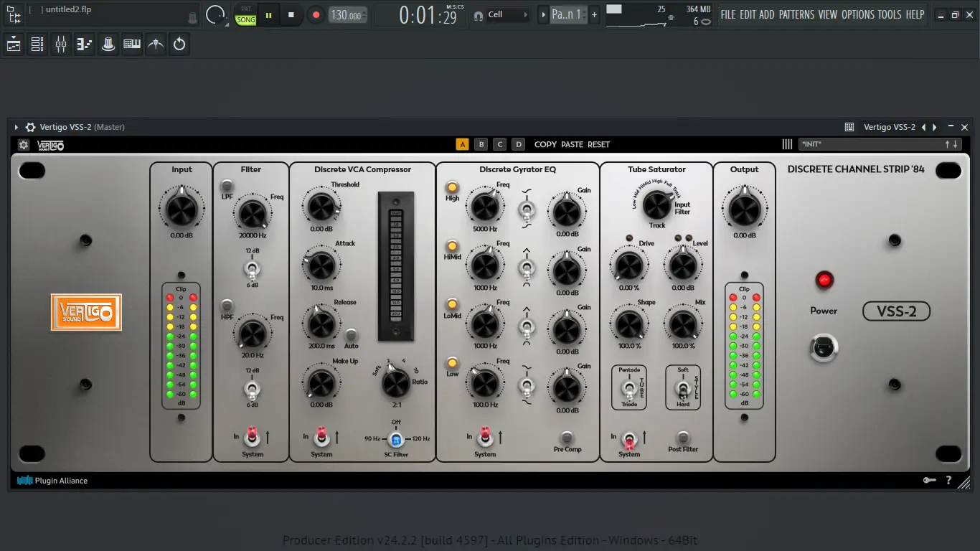Flip the large Power toggle switch
The image size is (980, 551).
tap(824, 348)
